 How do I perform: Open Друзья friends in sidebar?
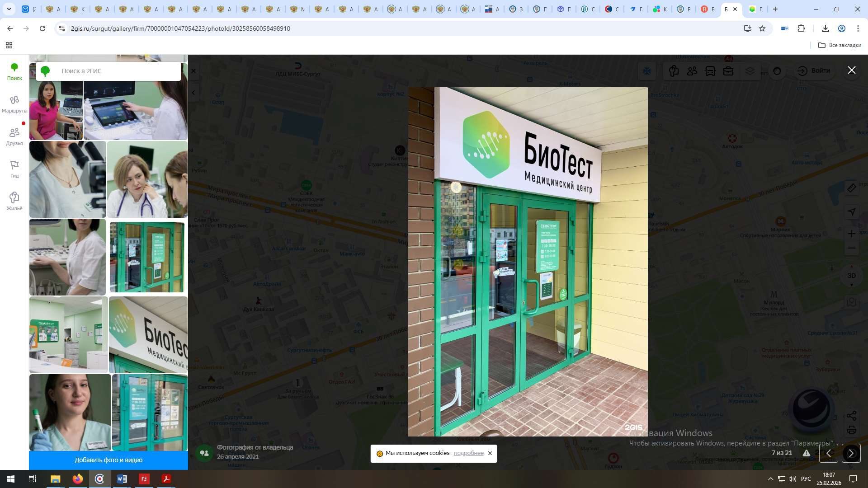point(14,137)
